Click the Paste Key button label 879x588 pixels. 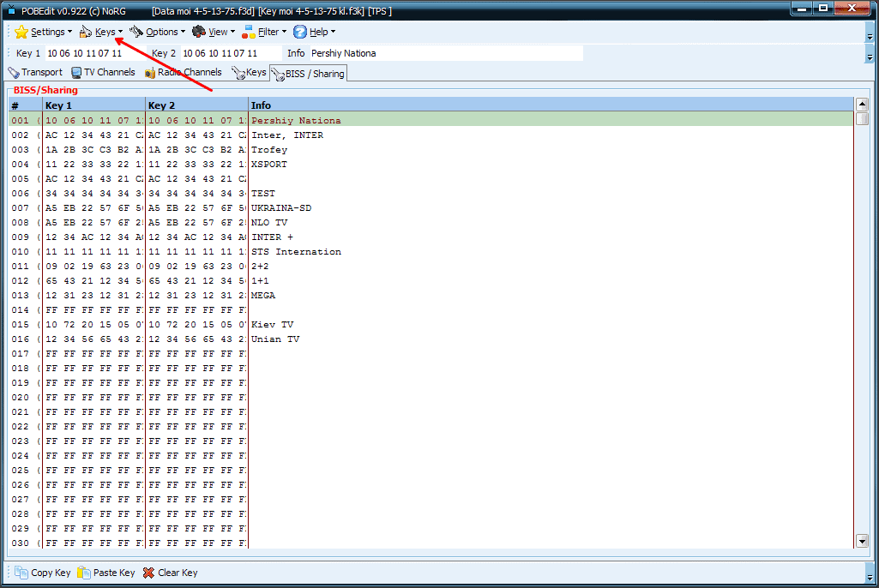click(x=114, y=573)
